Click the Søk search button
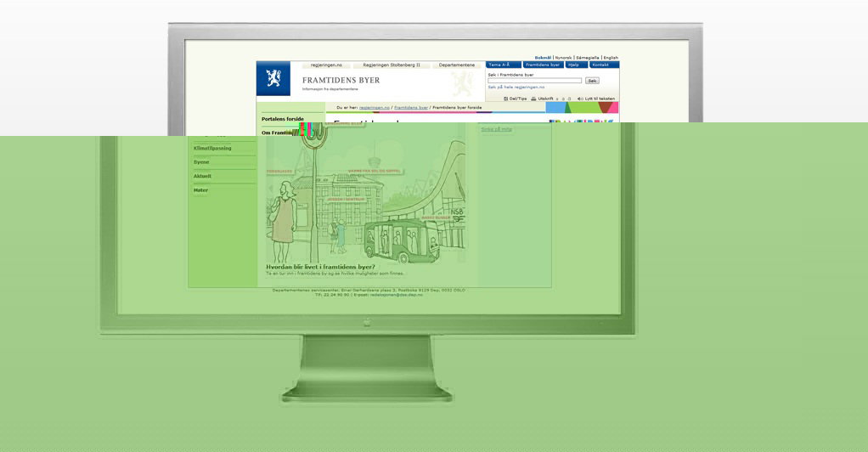The image size is (868, 452). coord(592,81)
